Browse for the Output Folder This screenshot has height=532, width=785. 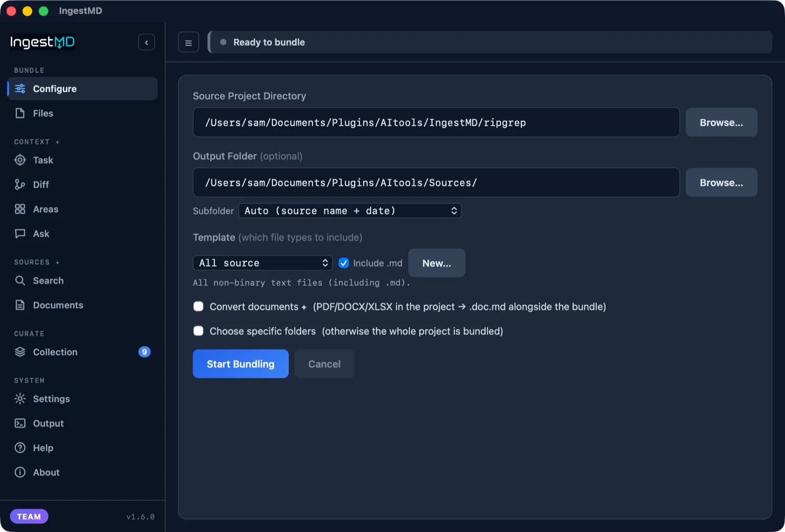click(x=721, y=182)
